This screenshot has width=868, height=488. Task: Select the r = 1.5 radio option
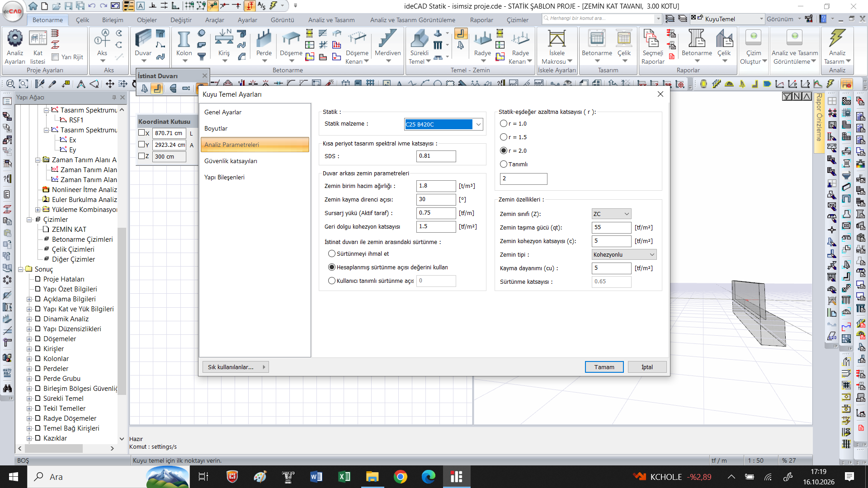click(x=504, y=137)
